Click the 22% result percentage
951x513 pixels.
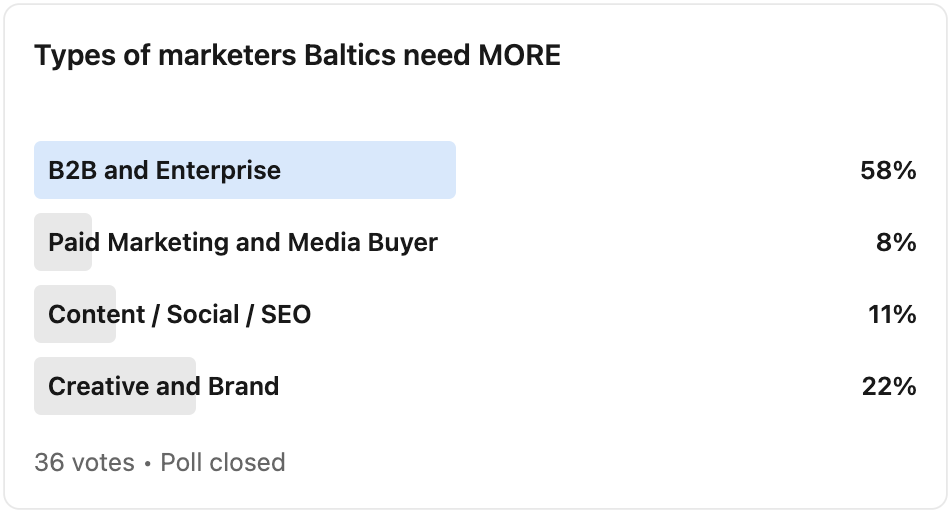(x=888, y=386)
